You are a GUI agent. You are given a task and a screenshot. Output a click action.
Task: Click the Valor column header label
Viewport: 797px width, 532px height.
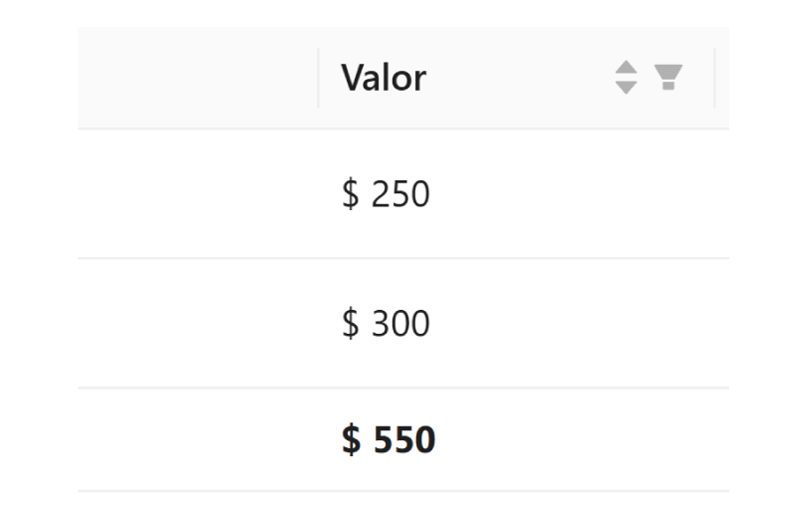click(384, 78)
